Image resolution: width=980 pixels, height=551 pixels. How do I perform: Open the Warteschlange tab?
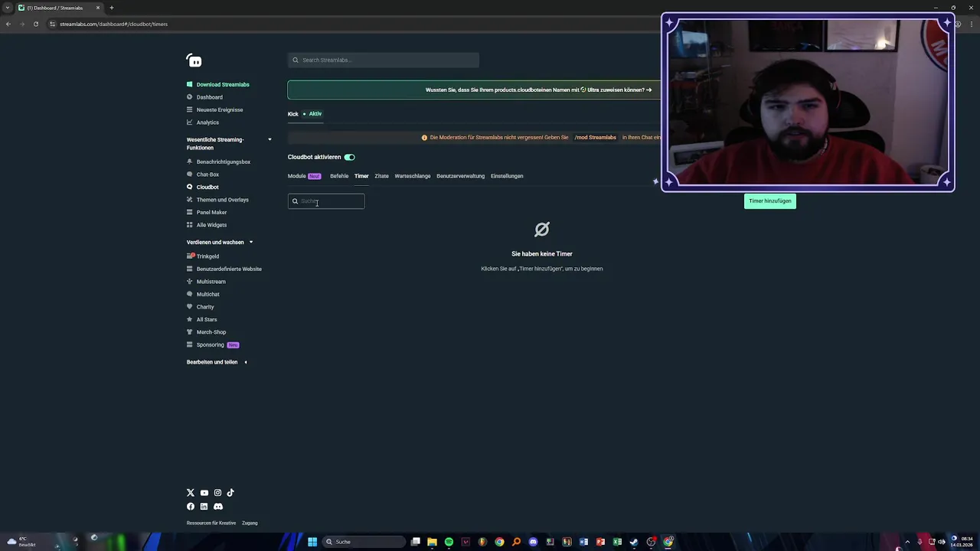point(413,176)
